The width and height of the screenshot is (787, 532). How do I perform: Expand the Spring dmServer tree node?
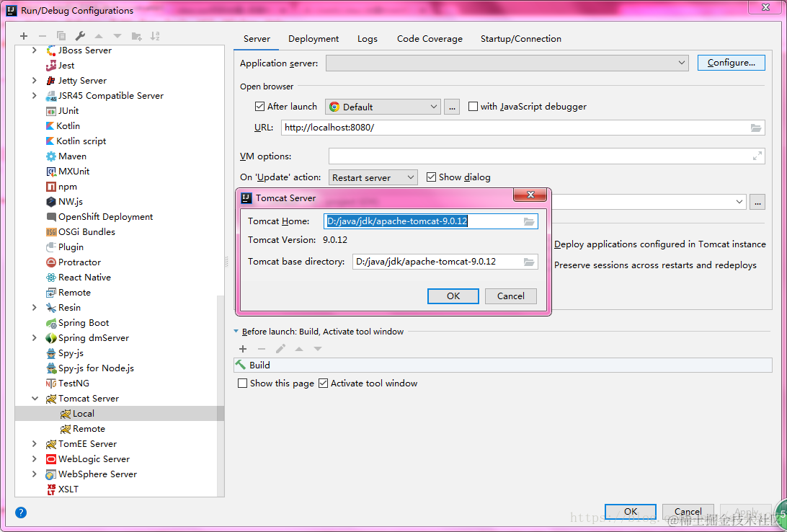tap(34, 338)
